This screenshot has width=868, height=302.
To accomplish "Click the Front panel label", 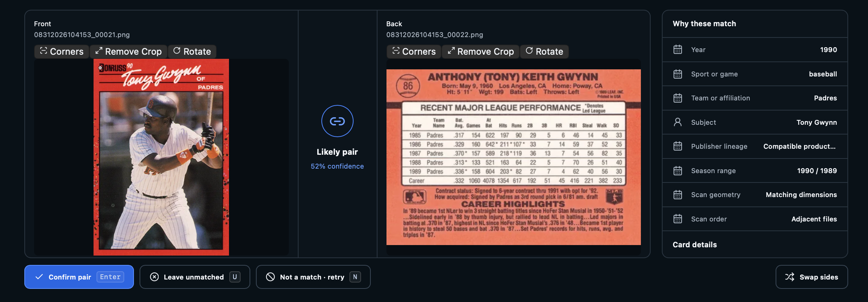I will (42, 24).
